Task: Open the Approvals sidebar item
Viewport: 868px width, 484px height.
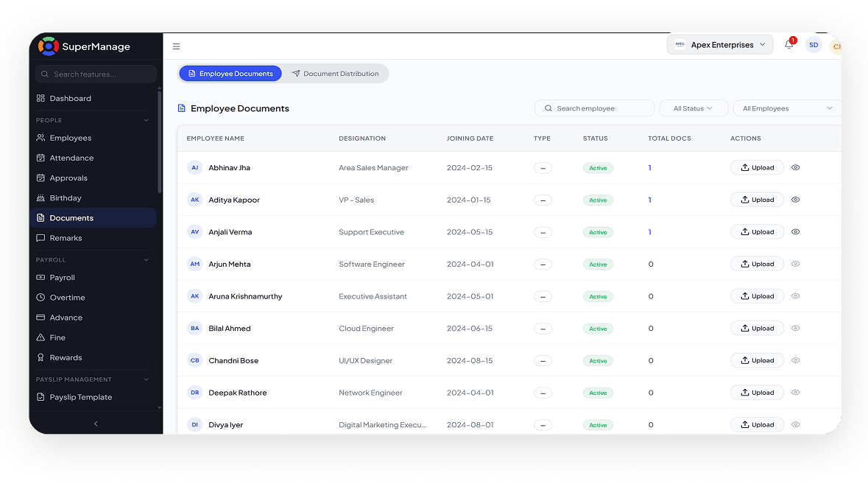Action: (93, 178)
